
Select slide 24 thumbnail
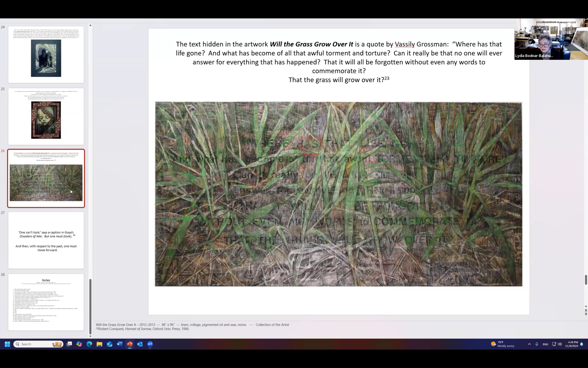point(46,55)
